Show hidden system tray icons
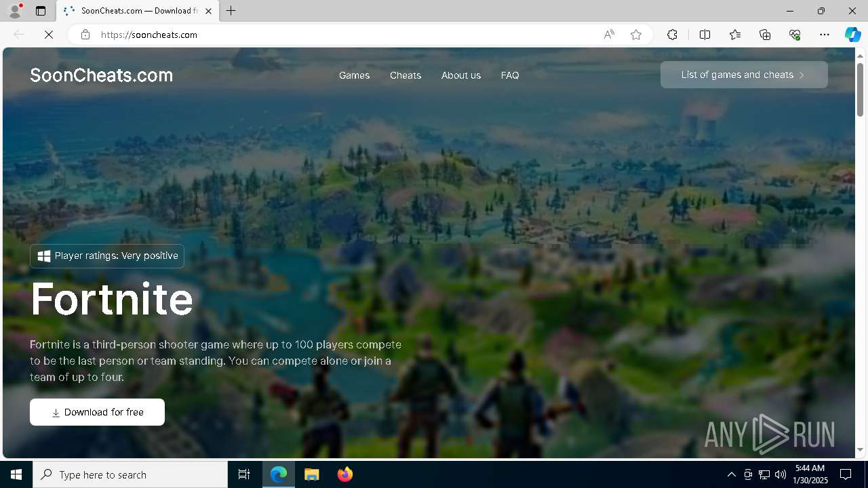The width and height of the screenshot is (868, 488). tap(732, 474)
